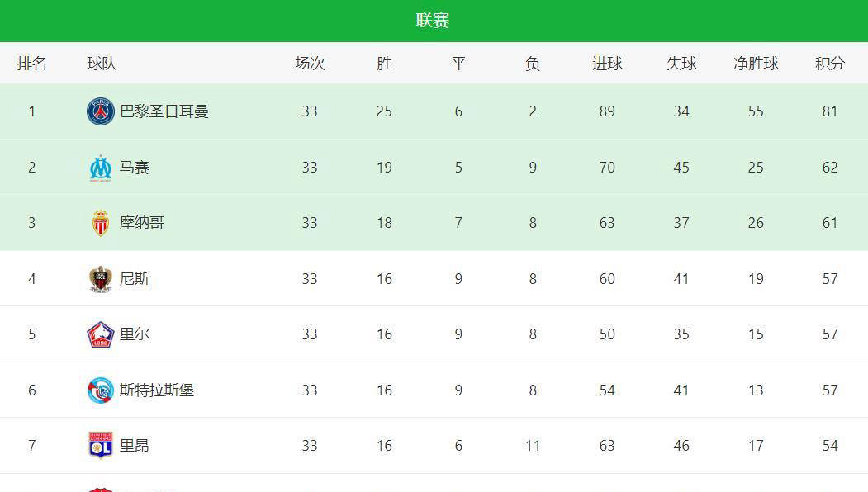This screenshot has height=492, width=868.
Task: Open the 摩纳哥 team name link
Action: 142,223
